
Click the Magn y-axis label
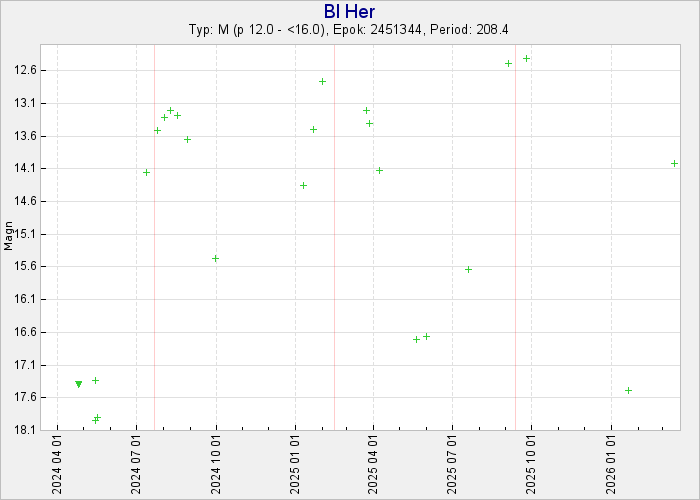click(x=8, y=237)
